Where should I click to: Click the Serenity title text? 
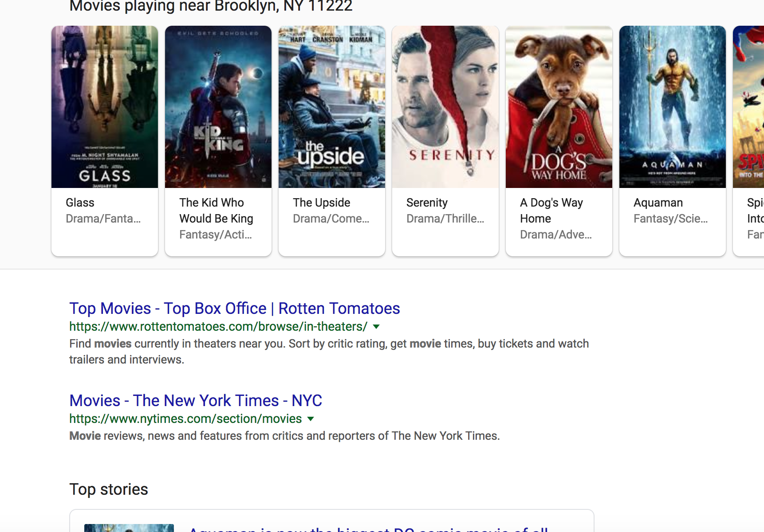coord(427,203)
